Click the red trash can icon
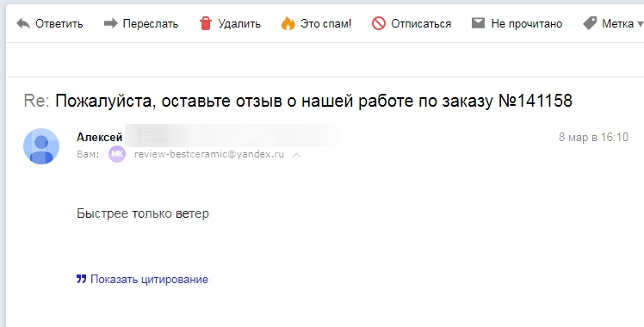The height and width of the screenshot is (327, 644). (206, 23)
